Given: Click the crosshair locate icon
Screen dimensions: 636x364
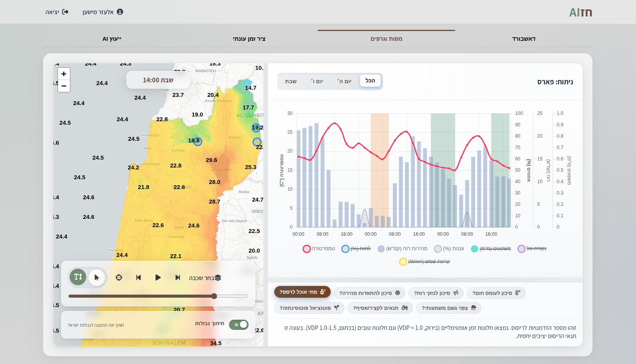Looking at the screenshot, I should 119,278.
